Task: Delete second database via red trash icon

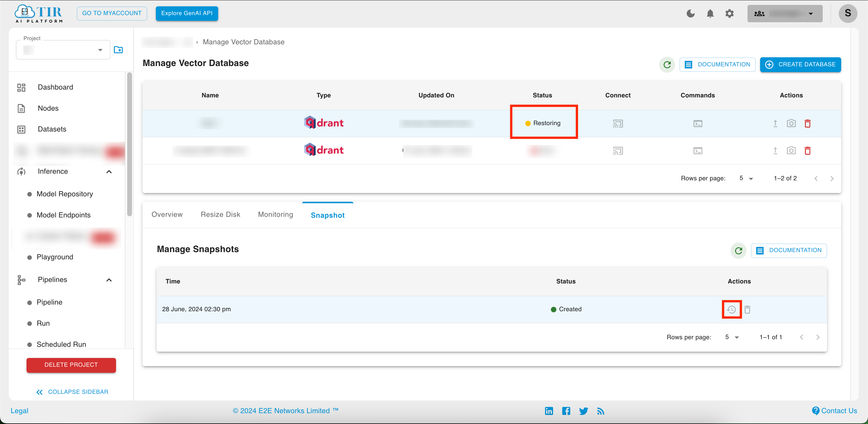Action: coord(807,150)
